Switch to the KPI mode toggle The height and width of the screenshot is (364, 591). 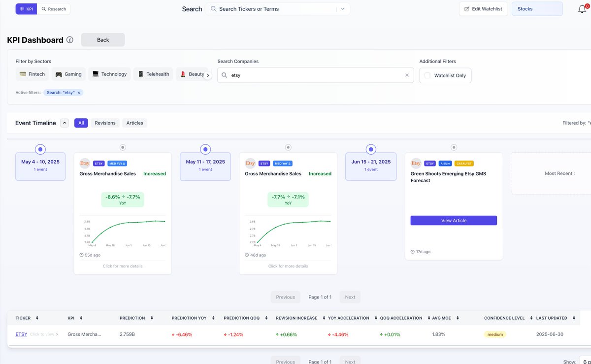click(x=26, y=9)
